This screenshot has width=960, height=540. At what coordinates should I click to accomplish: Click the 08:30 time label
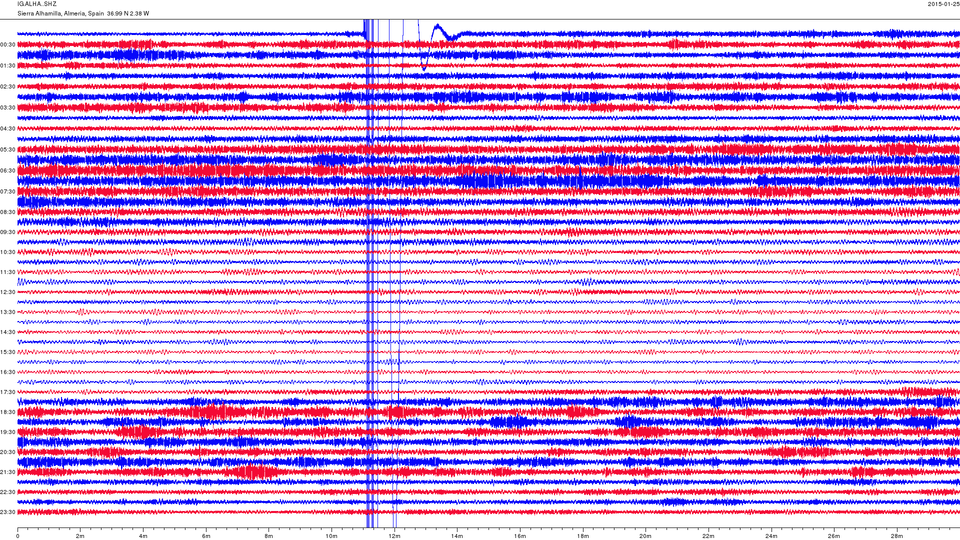coord(8,212)
